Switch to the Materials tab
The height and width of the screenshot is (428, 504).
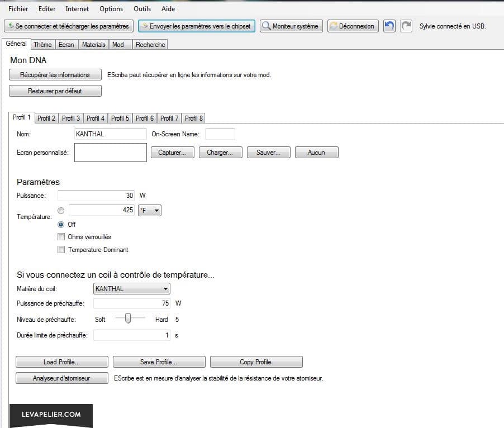click(x=93, y=45)
